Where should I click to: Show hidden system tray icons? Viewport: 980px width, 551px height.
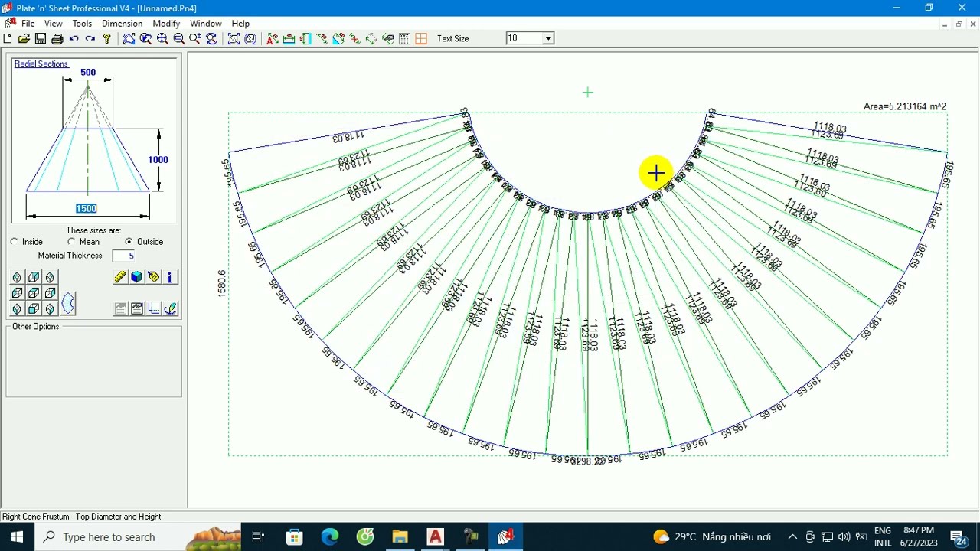(792, 537)
